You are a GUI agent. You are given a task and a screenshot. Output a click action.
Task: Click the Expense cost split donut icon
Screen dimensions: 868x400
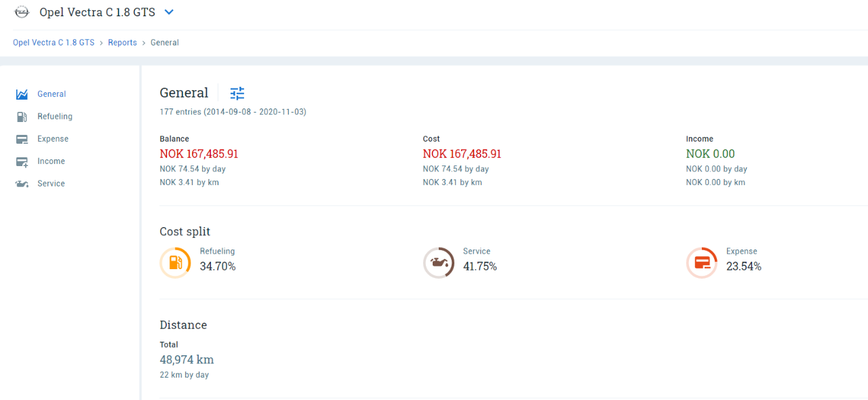click(702, 262)
